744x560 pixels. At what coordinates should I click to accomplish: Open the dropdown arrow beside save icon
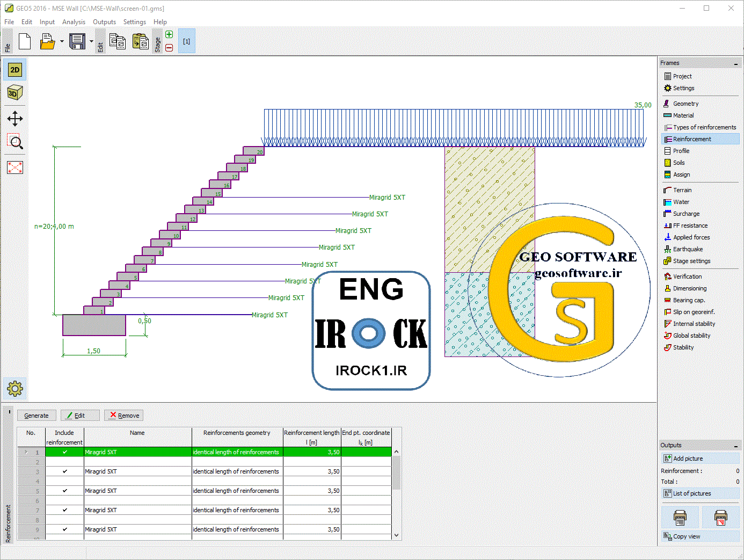[91, 41]
